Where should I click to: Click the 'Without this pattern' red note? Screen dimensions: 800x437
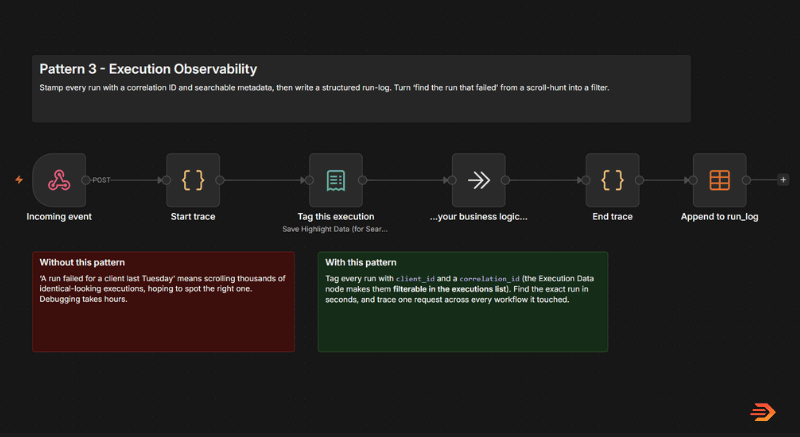coord(163,301)
